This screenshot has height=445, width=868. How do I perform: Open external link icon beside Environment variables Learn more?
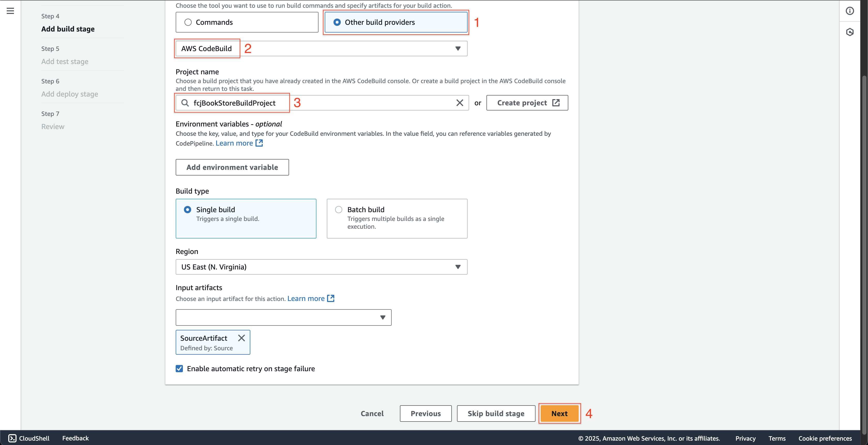tap(259, 143)
